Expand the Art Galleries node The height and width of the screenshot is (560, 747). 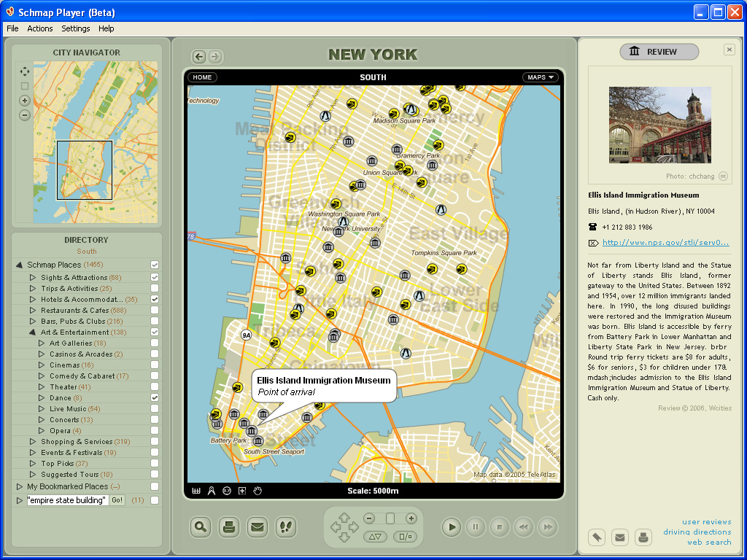tap(42, 343)
